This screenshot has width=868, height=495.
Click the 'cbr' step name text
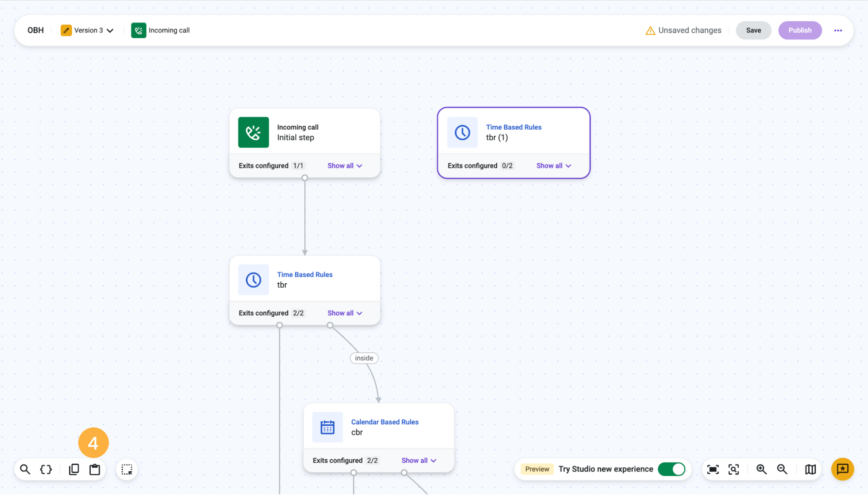357,433
